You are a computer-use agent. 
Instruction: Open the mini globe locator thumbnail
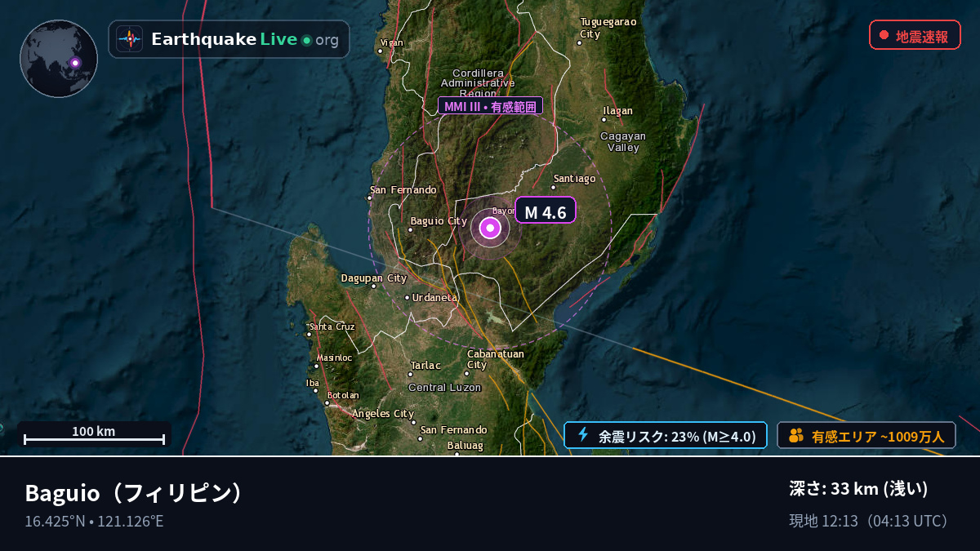coord(59,59)
